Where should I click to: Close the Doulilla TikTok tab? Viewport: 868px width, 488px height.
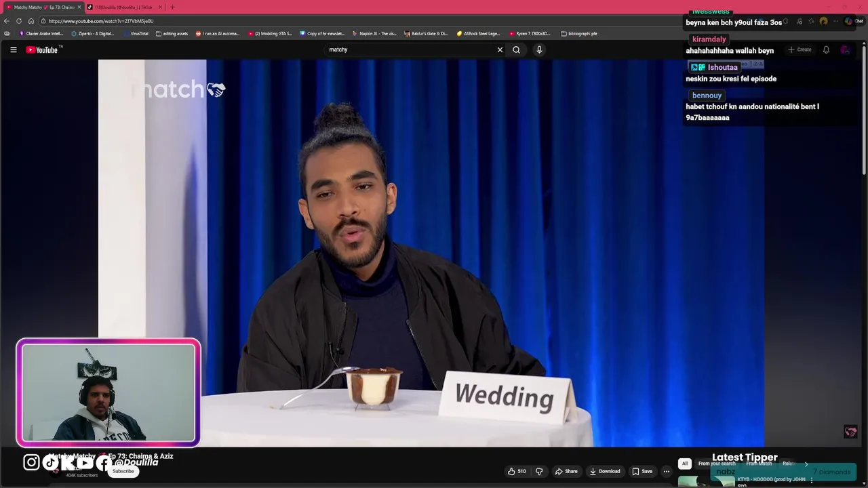[160, 7]
